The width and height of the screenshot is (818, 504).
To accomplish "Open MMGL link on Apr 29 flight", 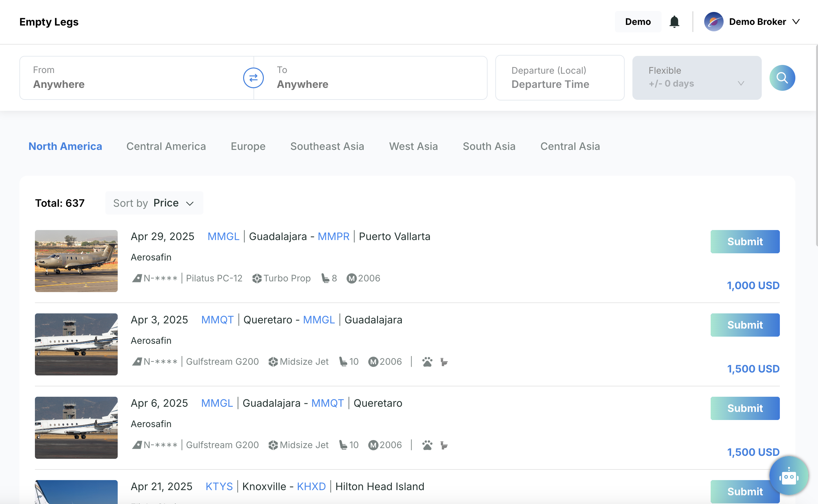I will tap(223, 236).
